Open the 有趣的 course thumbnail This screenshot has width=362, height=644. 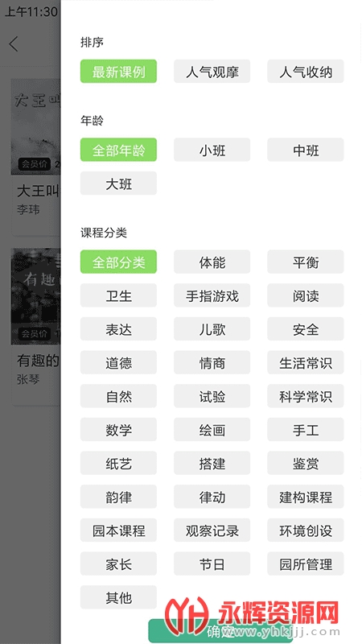[x=35, y=296]
